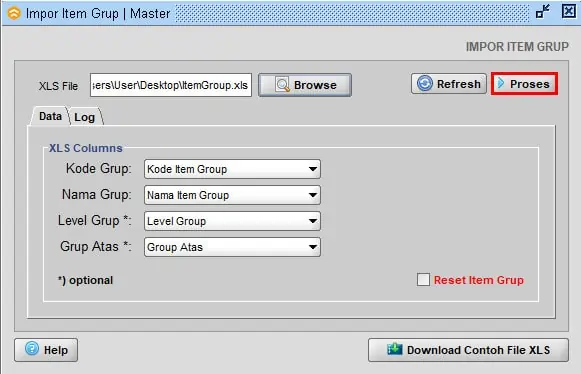Click the XLS File path field
The width and height of the screenshot is (581, 374).
point(171,85)
